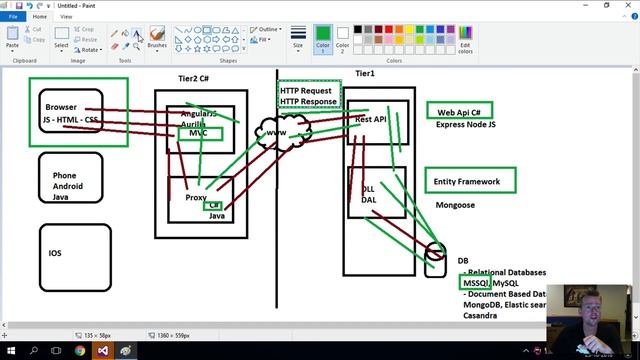Image resolution: width=640 pixels, height=360 pixels.
Task: Choose the Five-point star shape
Action: pyautogui.click(x=197, y=49)
